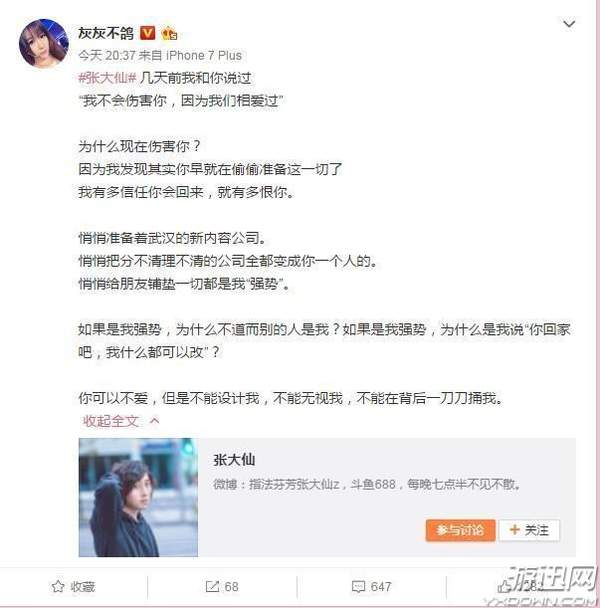
Task: Click the star 收藏 favorite icon
Action: tap(58, 586)
